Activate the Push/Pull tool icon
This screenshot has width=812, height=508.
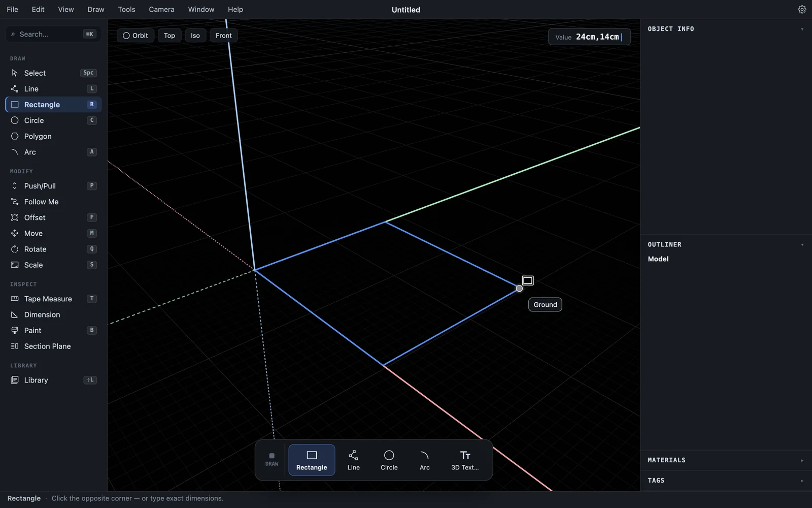tap(15, 186)
